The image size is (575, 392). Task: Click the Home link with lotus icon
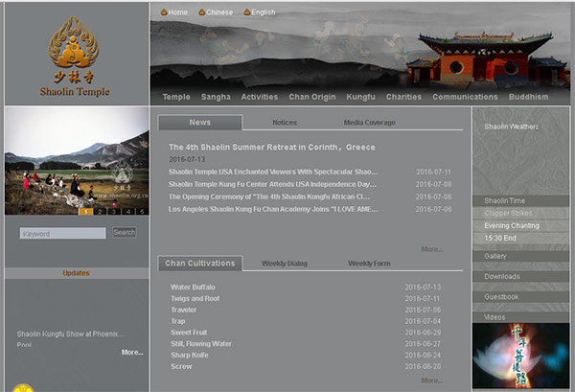point(174,12)
